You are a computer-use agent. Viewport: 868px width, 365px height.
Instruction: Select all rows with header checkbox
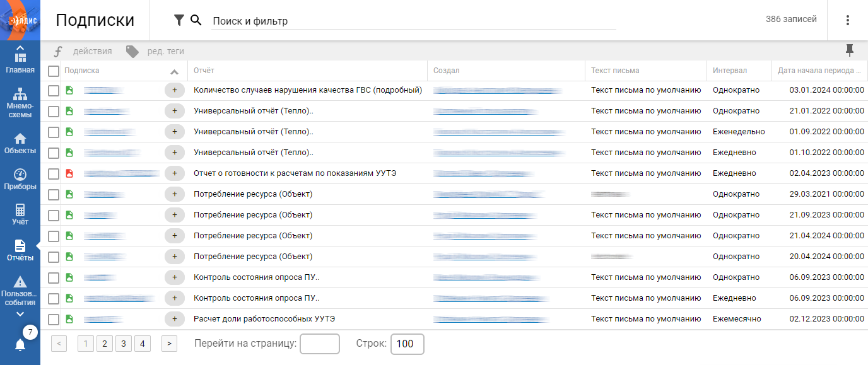point(54,71)
